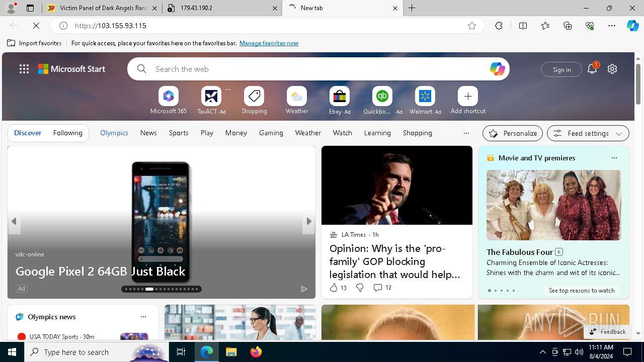View site information icon in address bar
644x362 pixels.
[63, 26]
